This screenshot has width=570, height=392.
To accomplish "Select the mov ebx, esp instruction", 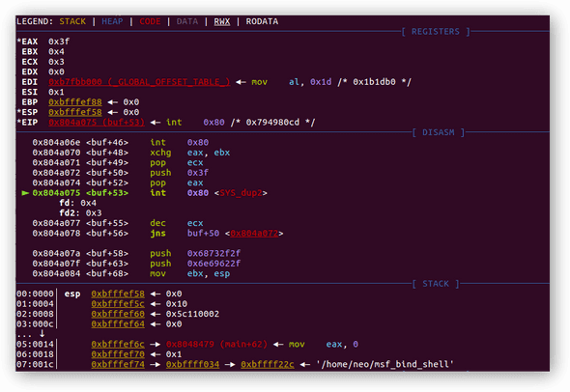I will tap(190, 273).
